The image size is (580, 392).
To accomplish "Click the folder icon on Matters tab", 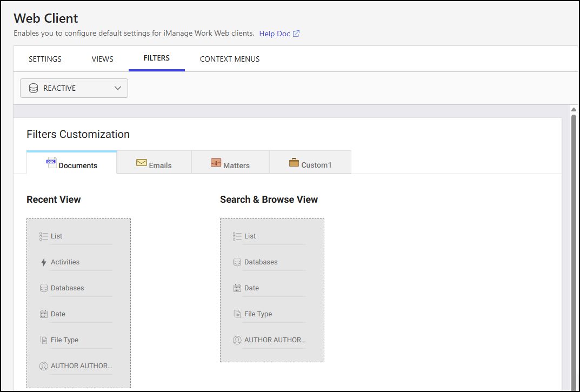I will click(216, 163).
